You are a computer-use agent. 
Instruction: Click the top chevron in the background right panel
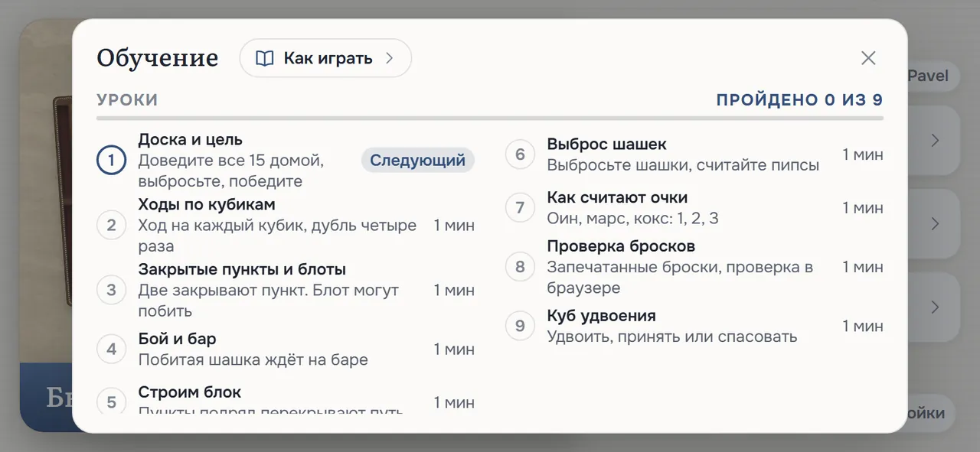[x=935, y=141]
